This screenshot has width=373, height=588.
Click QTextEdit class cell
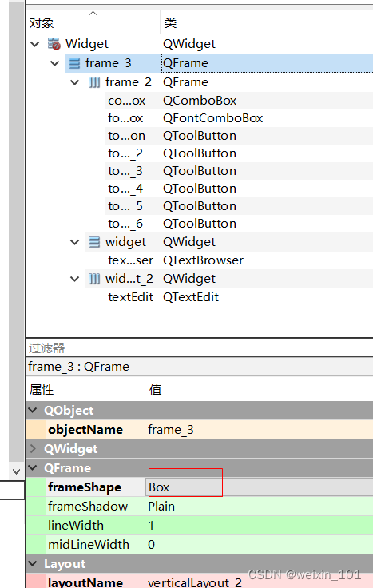coord(191,297)
